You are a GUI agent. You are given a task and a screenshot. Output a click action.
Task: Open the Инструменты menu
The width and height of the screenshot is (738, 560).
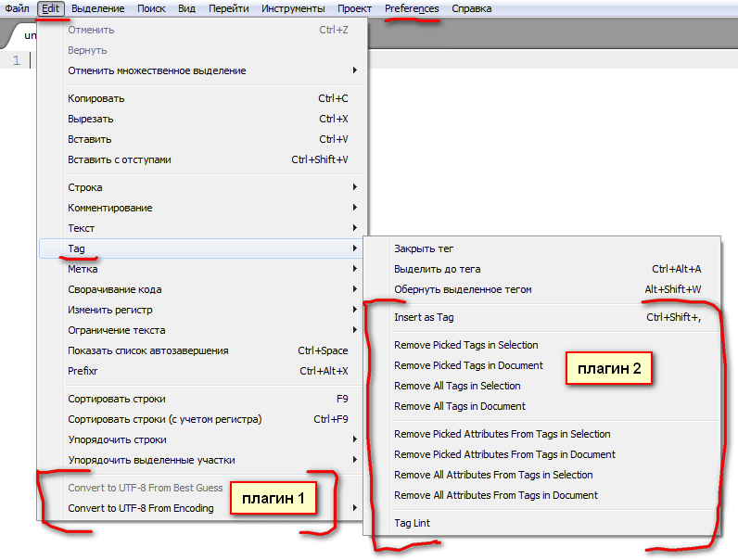[293, 8]
